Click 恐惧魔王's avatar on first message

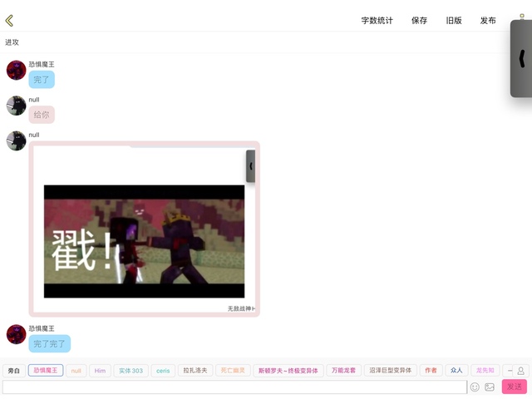[16, 70]
